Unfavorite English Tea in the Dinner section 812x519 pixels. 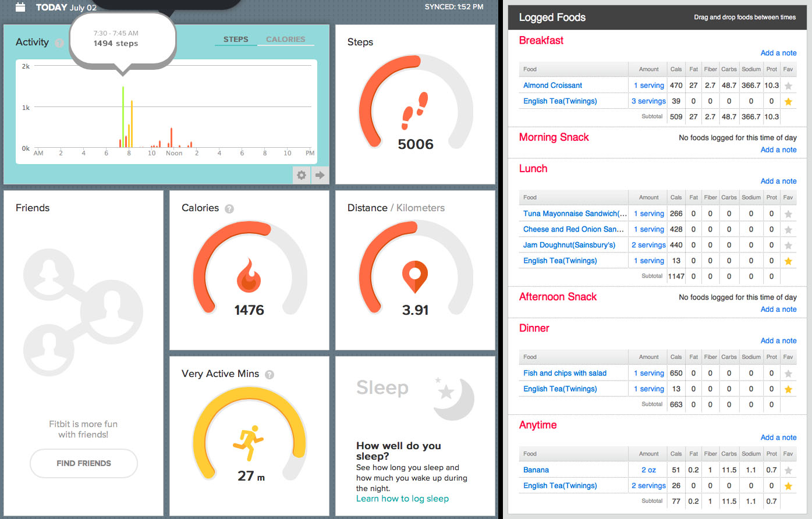click(x=788, y=388)
